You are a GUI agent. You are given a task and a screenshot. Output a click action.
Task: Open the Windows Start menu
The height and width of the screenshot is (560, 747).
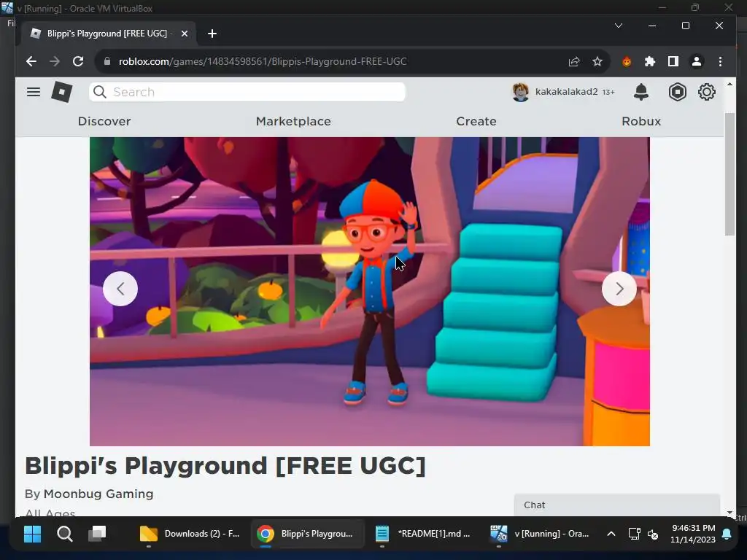(32, 534)
